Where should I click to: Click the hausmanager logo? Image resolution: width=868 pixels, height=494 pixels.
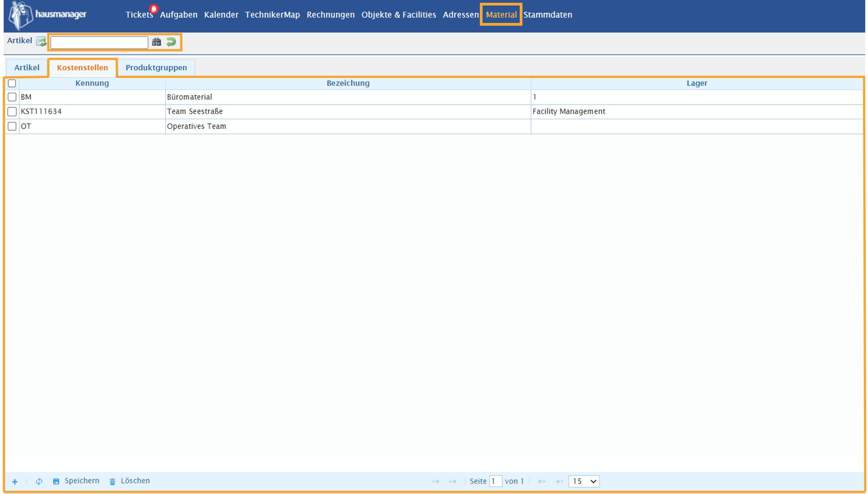tap(48, 15)
